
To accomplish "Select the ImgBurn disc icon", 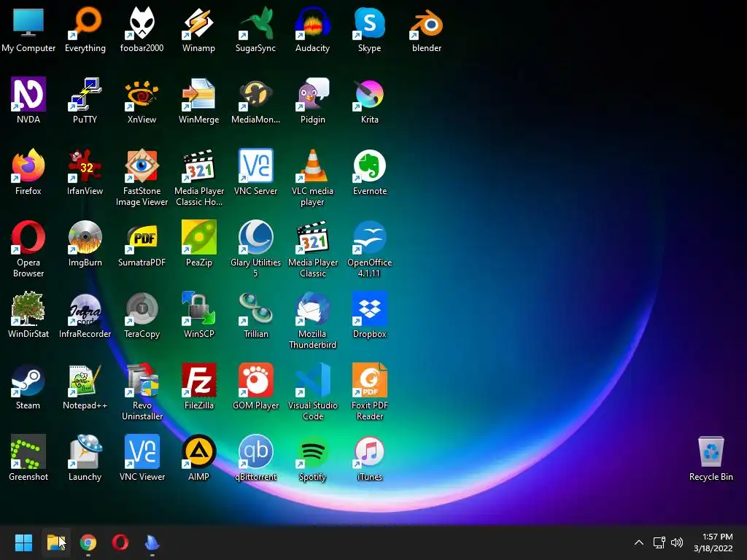I will [85, 237].
